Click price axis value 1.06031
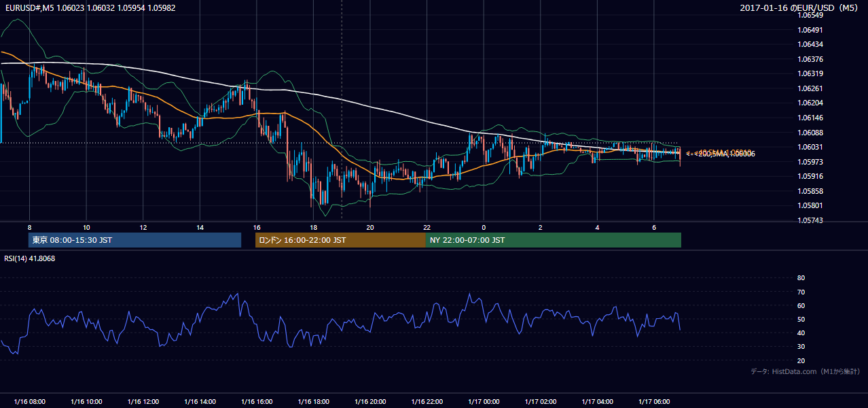Viewport: 868px width, 408px height. (x=810, y=147)
